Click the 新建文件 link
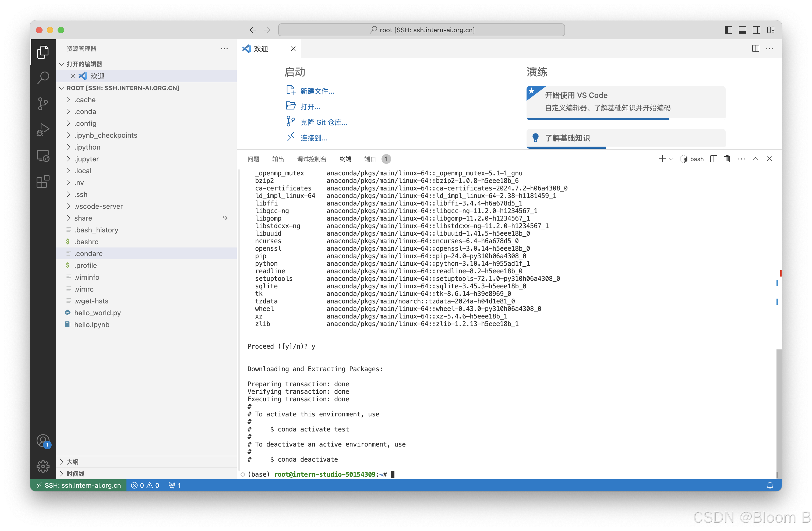Image resolution: width=812 pixels, height=531 pixels. (x=317, y=91)
